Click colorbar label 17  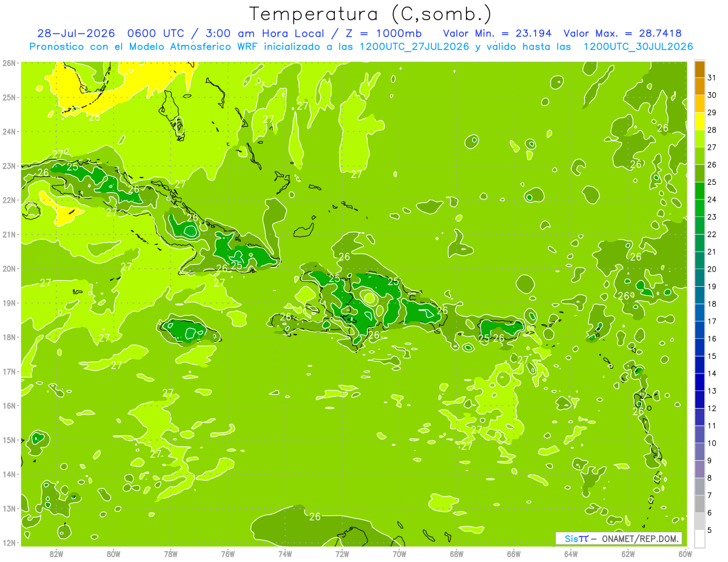tap(712, 321)
